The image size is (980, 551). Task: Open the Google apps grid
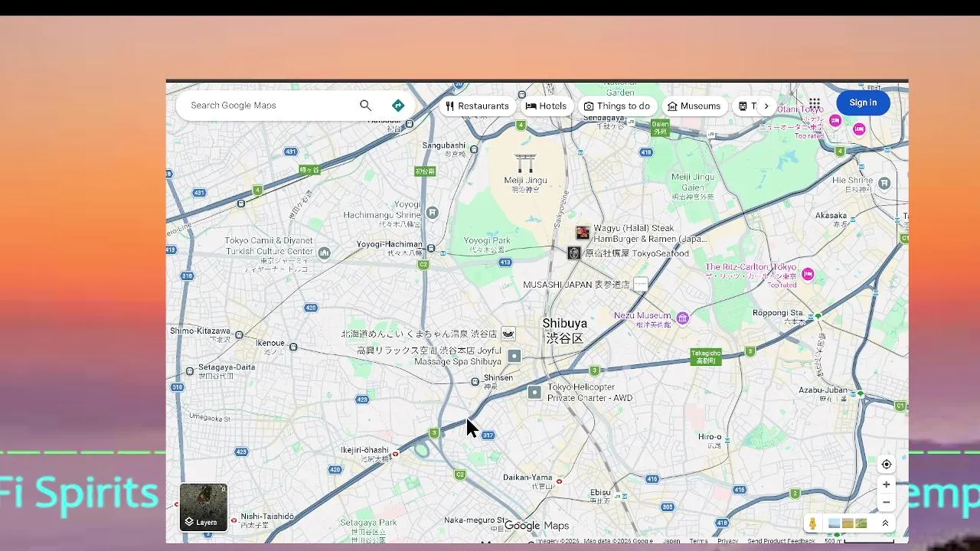point(815,103)
